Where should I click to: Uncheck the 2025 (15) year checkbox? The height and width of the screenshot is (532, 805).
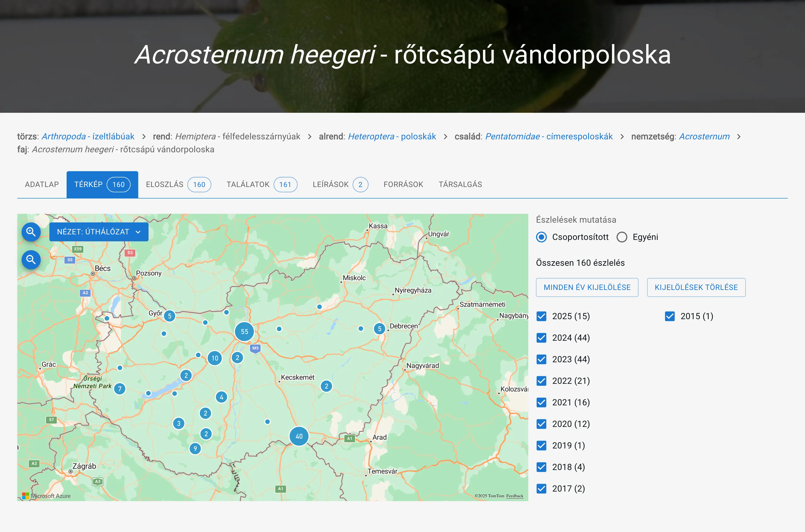[x=541, y=316]
